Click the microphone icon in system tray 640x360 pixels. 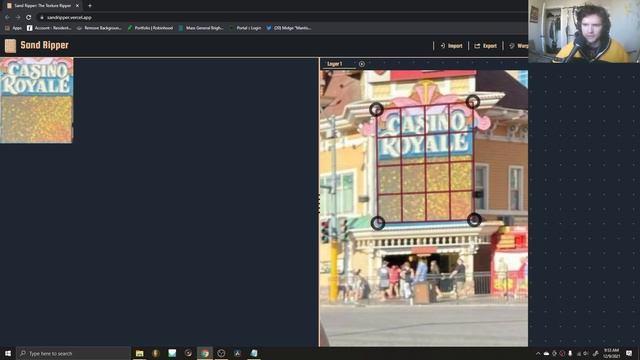570,353
